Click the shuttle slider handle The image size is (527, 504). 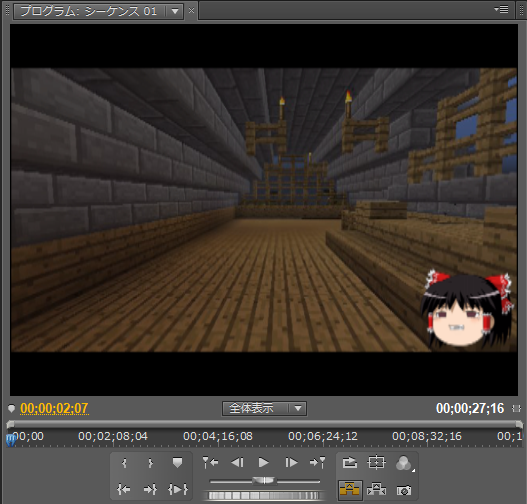265,480
